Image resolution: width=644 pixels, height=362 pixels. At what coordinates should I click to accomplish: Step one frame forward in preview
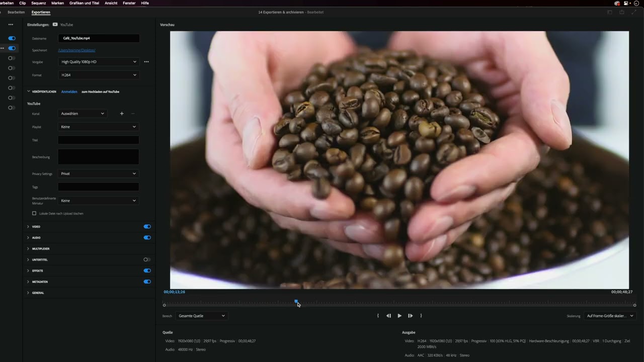tap(410, 315)
